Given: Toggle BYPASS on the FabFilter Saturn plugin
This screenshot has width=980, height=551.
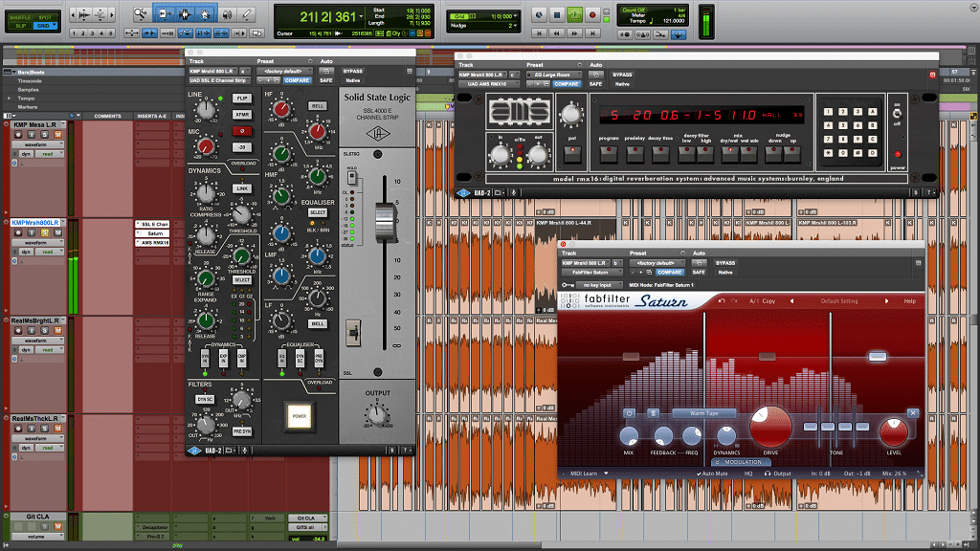Looking at the screenshot, I should pos(725,263).
